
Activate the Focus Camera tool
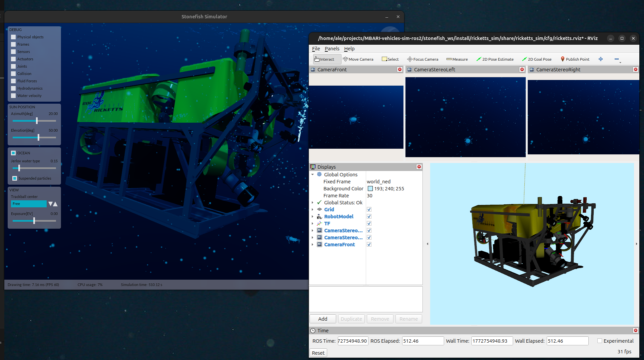pyautogui.click(x=422, y=59)
